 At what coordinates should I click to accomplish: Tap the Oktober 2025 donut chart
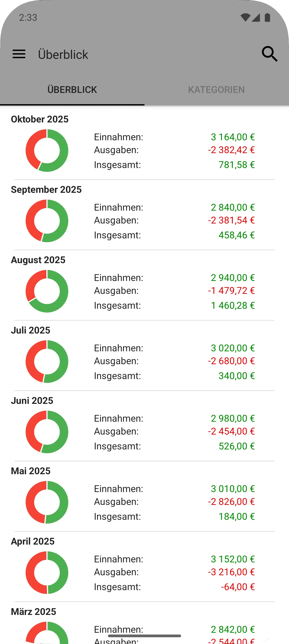point(47,150)
